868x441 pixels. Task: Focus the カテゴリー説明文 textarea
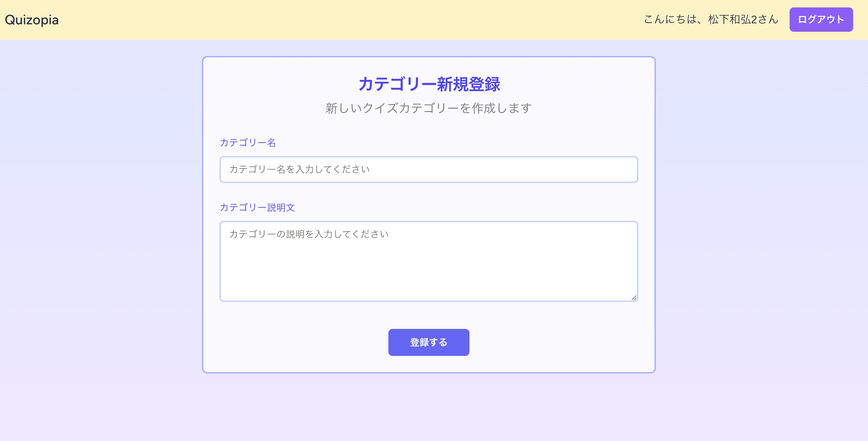pos(429,261)
